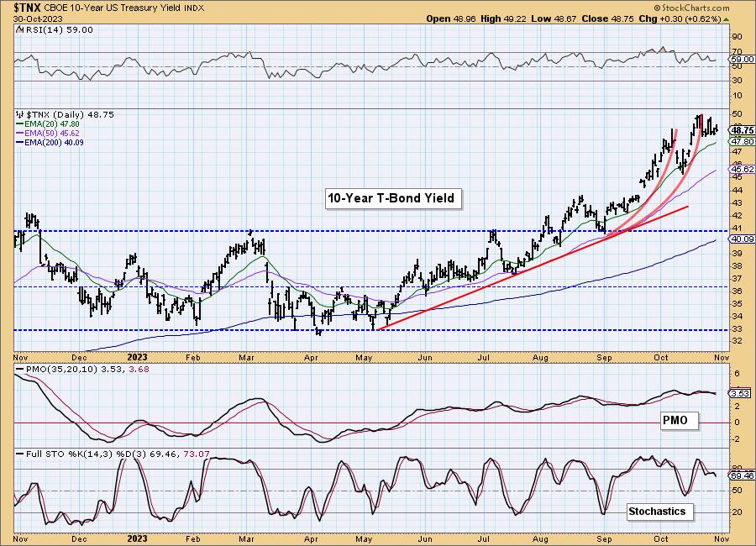756x546 pixels.
Task: Click the 2023 label under the price panel
Action: [x=138, y=357]
